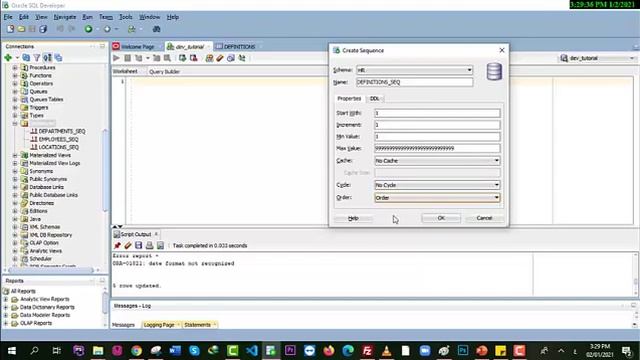This screenshot has height=360, width=640.
Task: Click the Max Value input field
Action: (x=437, y=149)
